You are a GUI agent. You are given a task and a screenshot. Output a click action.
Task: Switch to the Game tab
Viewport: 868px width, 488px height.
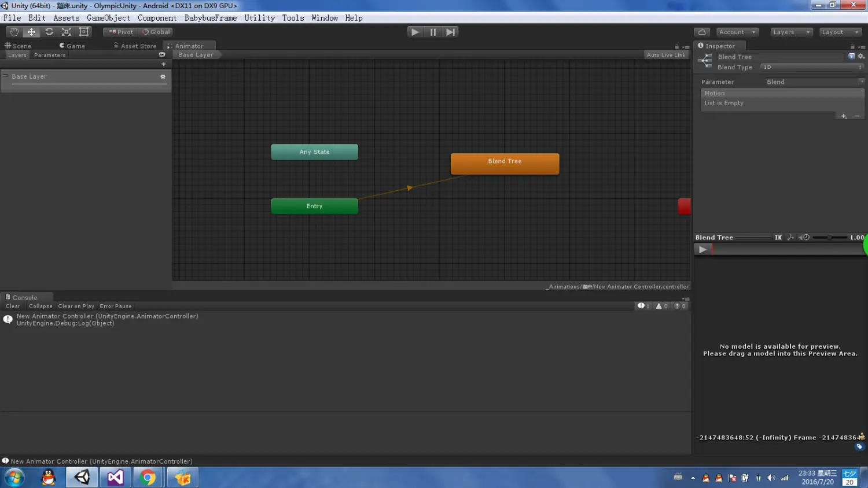[x=72, y=46]
